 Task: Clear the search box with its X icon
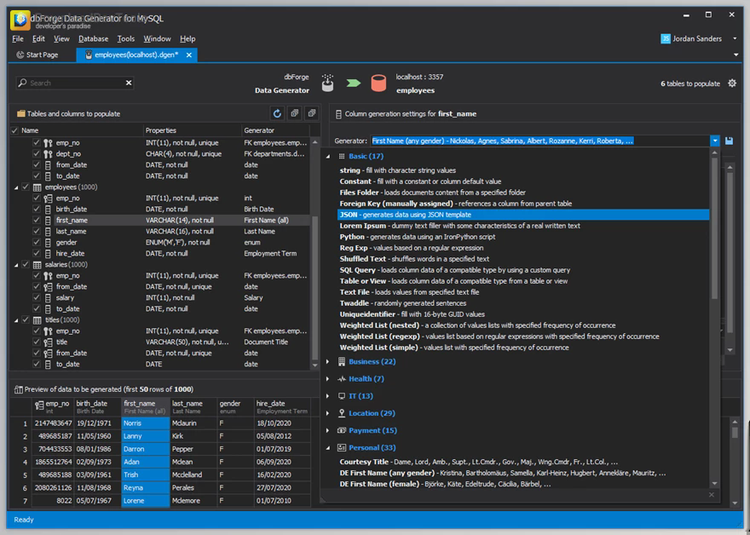point(129,83)
